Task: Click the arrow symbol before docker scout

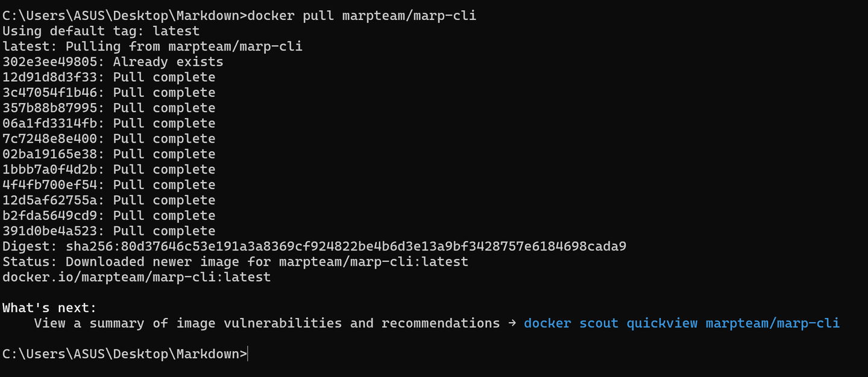Action: point(512,323)
